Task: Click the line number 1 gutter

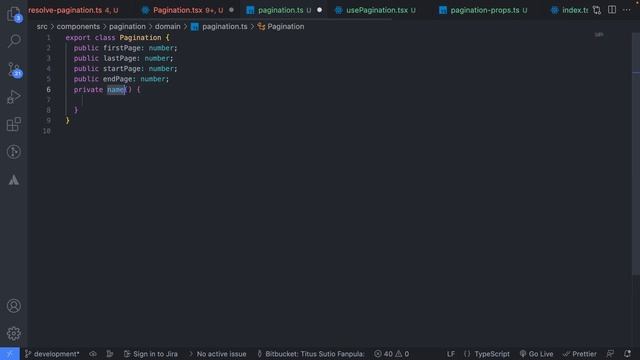Action: [x=48, y=38]
